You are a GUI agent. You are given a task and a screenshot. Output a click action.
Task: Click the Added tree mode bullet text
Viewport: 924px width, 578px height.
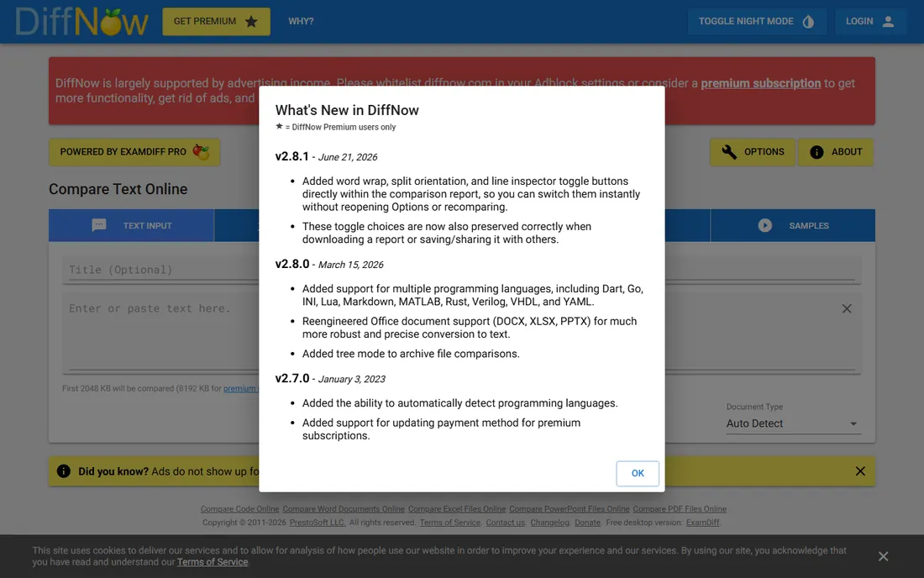pos(411,354)
